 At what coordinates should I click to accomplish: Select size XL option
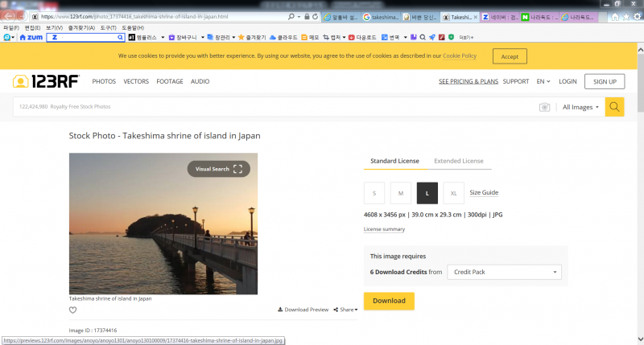coord(453,193)
